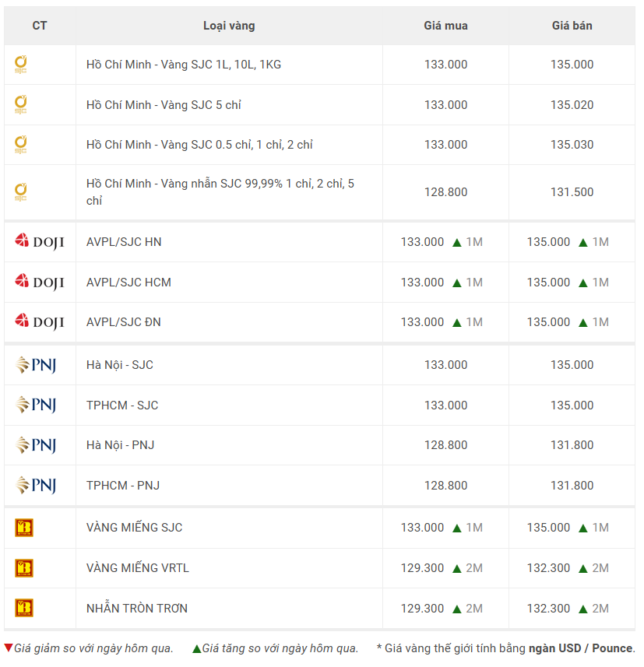Select 'Hồ Chí Minh - Vàng SJC 1L, 10L, 1KG' text

tap(184, 65)
